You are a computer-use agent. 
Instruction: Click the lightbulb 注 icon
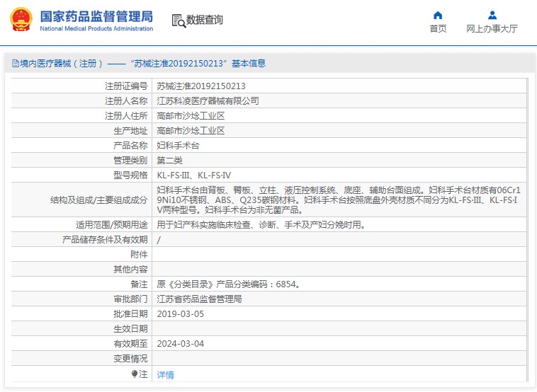(135, 374)
